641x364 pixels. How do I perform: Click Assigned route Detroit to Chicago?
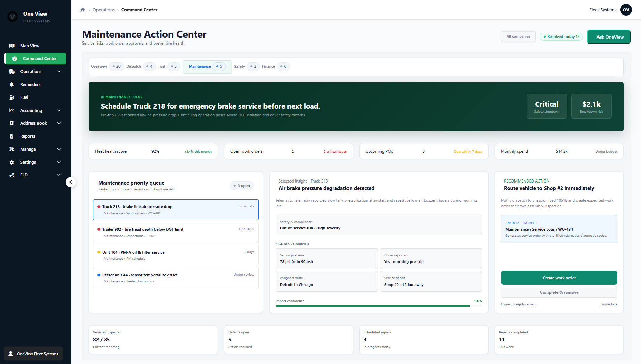[327, 281]
